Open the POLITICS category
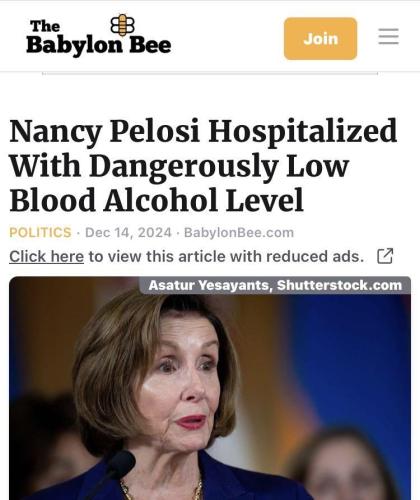Image resolution: width=420 pixels, height=500 pixels. 40,232
